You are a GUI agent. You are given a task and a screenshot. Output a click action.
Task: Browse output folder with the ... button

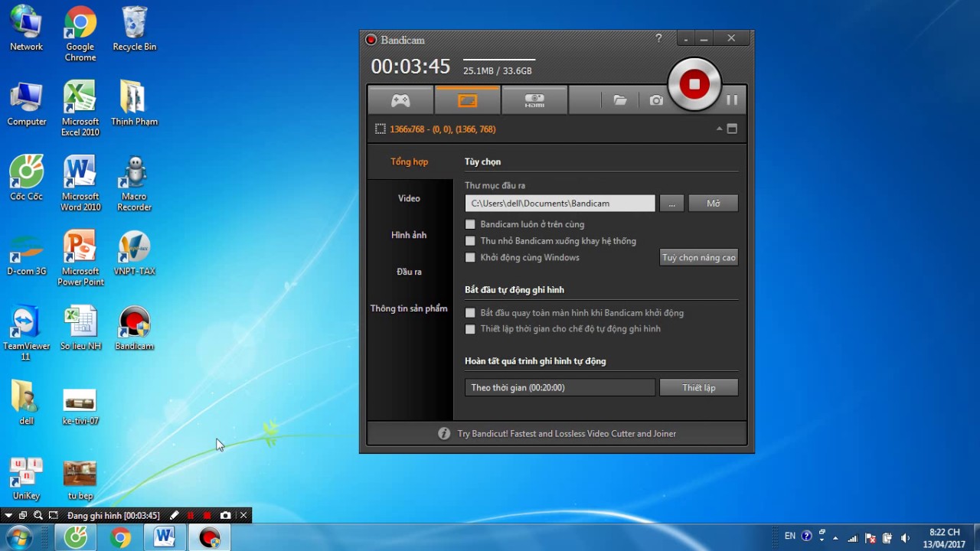tap(671, 204)
